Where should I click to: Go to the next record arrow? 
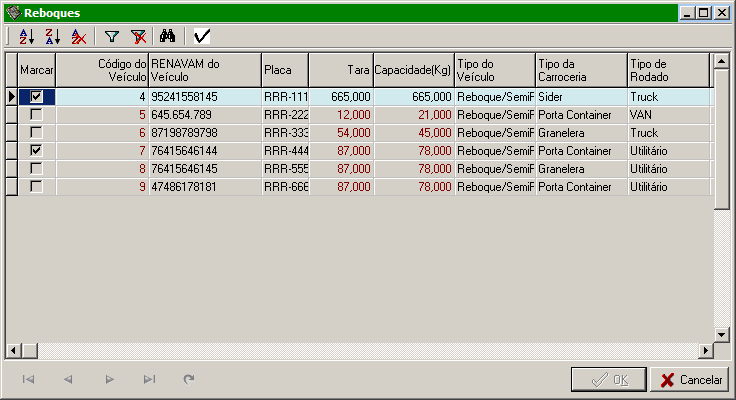point(110,379)
